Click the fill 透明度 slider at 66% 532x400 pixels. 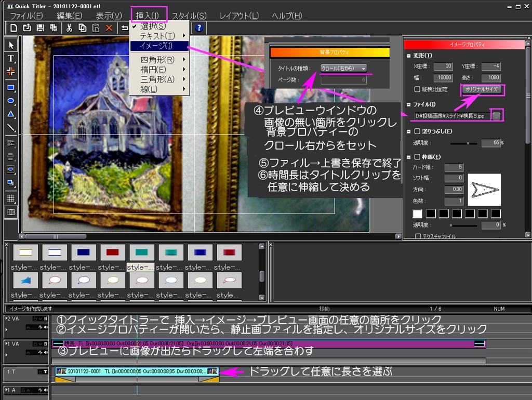click(x=468, y=143)
